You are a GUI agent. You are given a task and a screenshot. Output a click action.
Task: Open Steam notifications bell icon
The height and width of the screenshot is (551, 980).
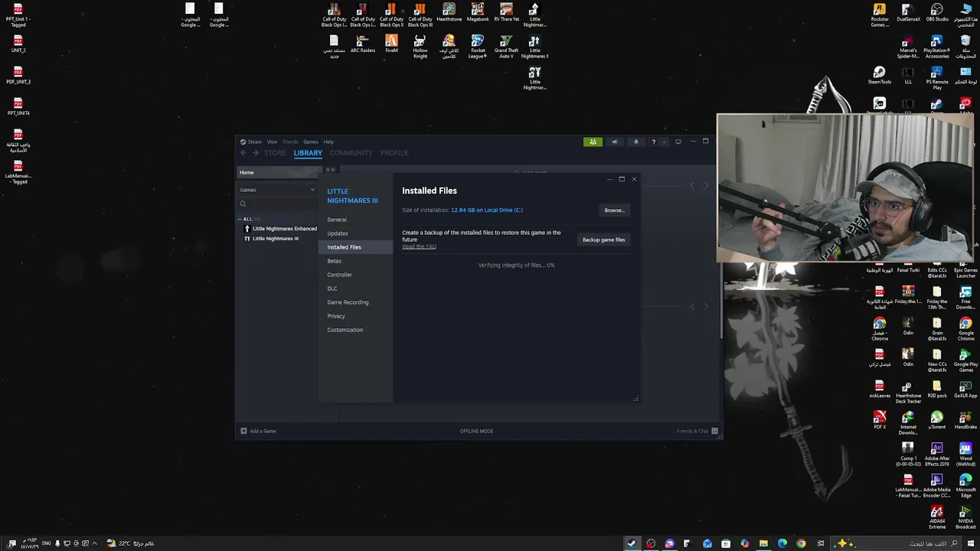tap(635, 142)
